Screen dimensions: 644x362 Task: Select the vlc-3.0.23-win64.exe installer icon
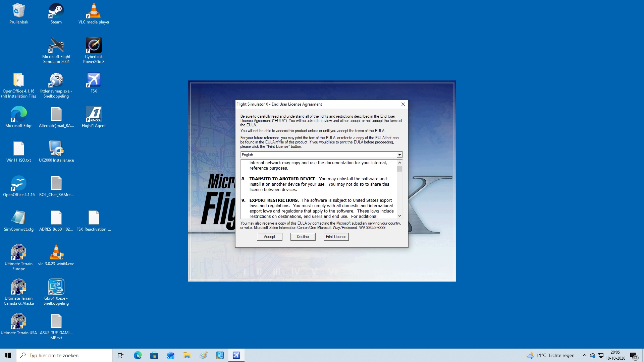[x=56, y=255]
